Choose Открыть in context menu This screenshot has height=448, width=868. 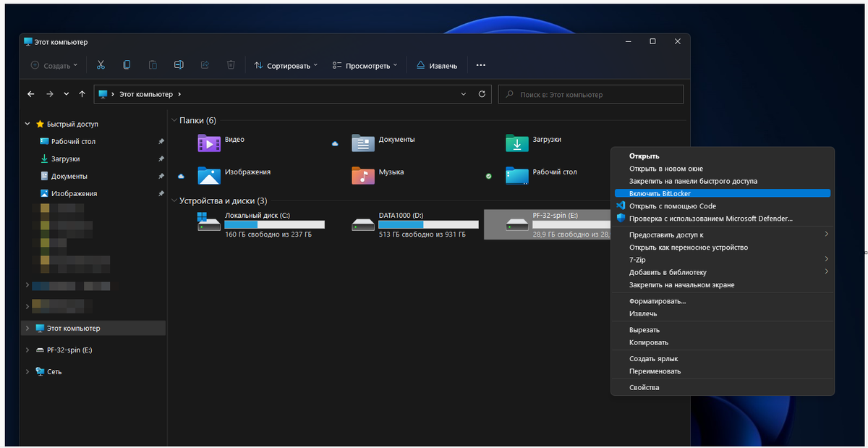click(722, 156)
